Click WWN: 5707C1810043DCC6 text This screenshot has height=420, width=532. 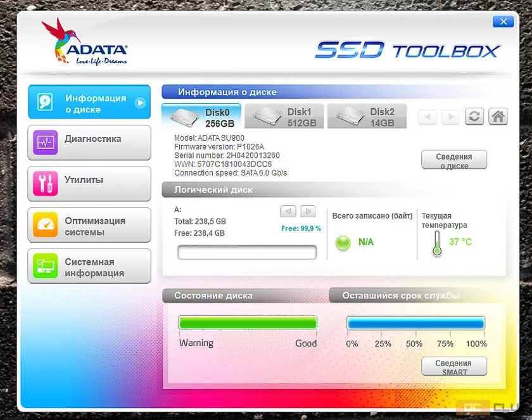click(x=223, y=164)
